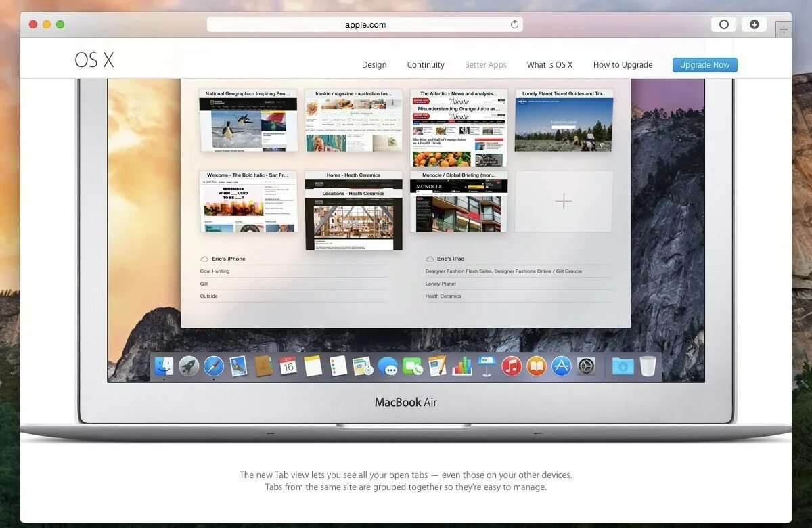This screenshot has width=812, height=528.
Task: Open Messages speech bubble icon
Action: (x=388, y=366)
